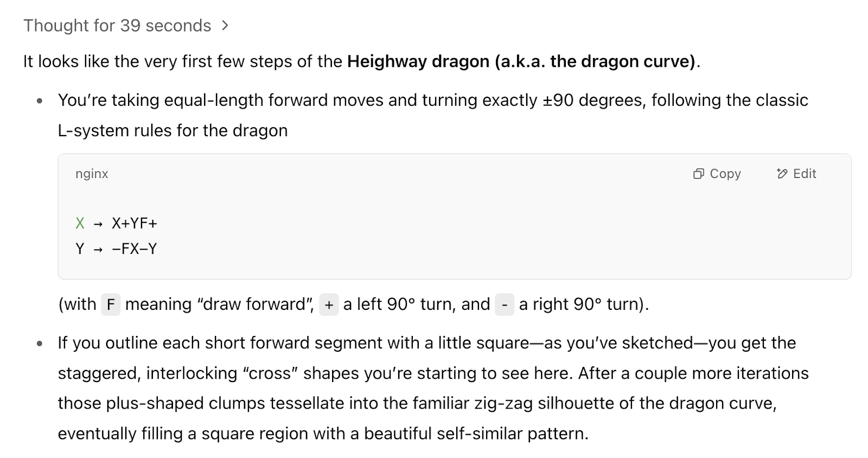Viewport: 868px width, 458px height.
Task: Click the green X symbol in code
Action: point(80,223)
